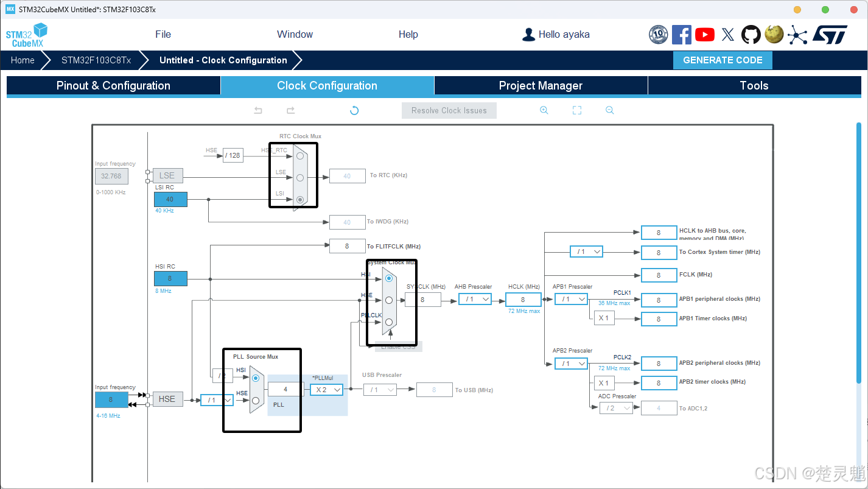Open the Window menu

[295, 35]
